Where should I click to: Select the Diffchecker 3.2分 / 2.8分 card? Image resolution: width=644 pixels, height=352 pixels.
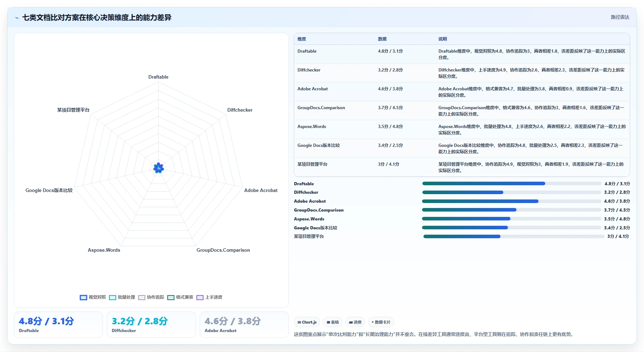pos(151,325)
